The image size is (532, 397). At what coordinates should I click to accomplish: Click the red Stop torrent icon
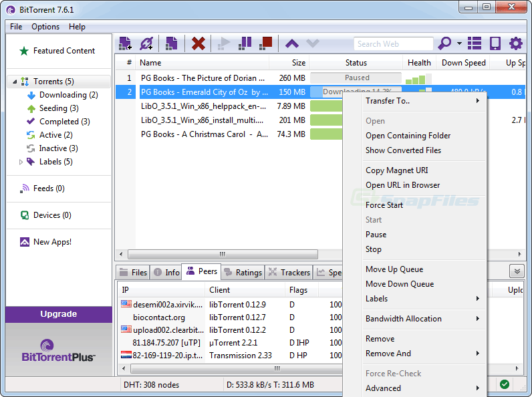[x=266, y=43]
